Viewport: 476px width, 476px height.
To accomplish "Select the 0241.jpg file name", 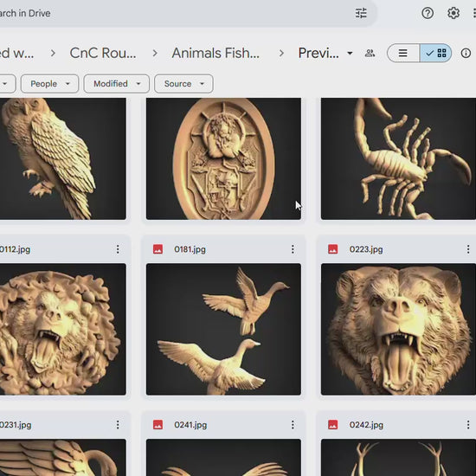I will pyautogui.click(x=190, y=425).
